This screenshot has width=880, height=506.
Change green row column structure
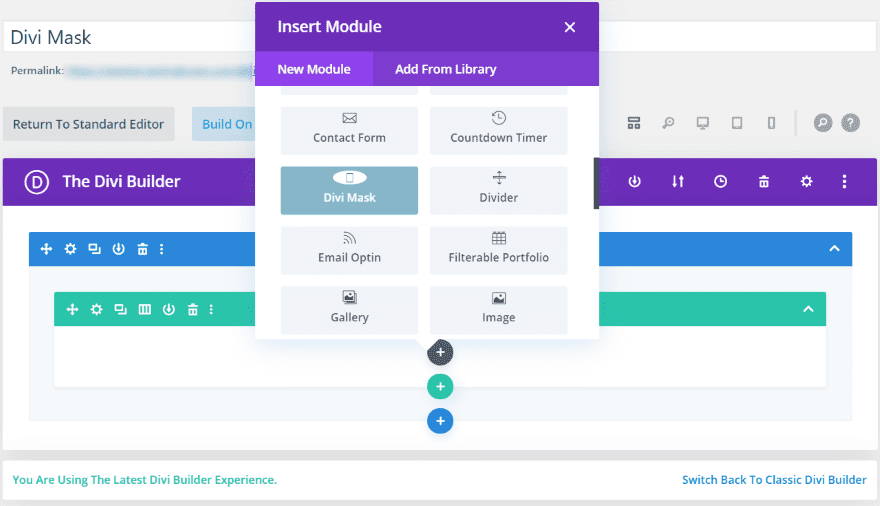click(x=145, y=309)
